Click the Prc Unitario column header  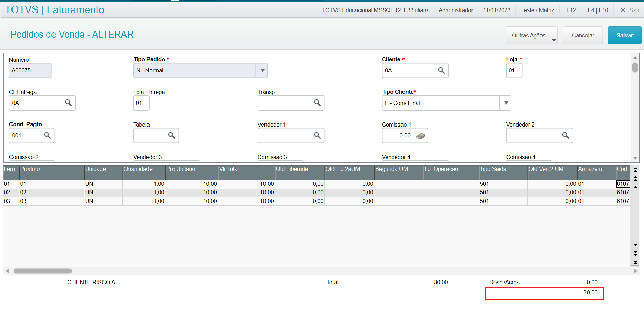[191, 173]
